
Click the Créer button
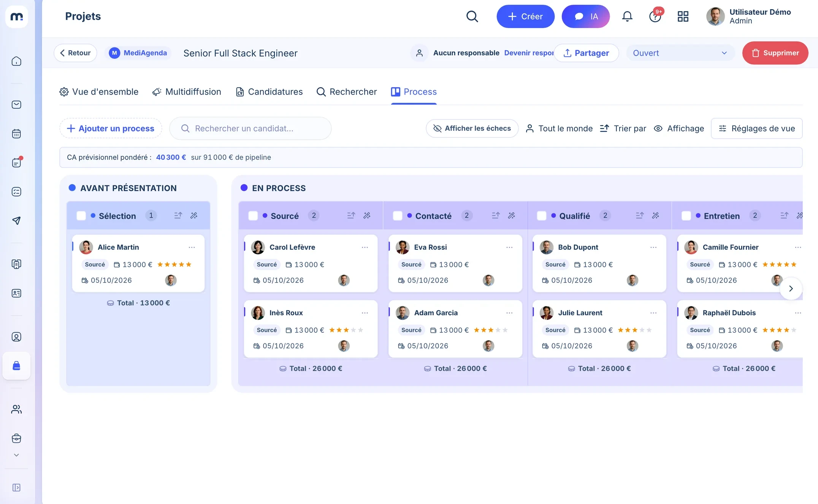(525, 16)
